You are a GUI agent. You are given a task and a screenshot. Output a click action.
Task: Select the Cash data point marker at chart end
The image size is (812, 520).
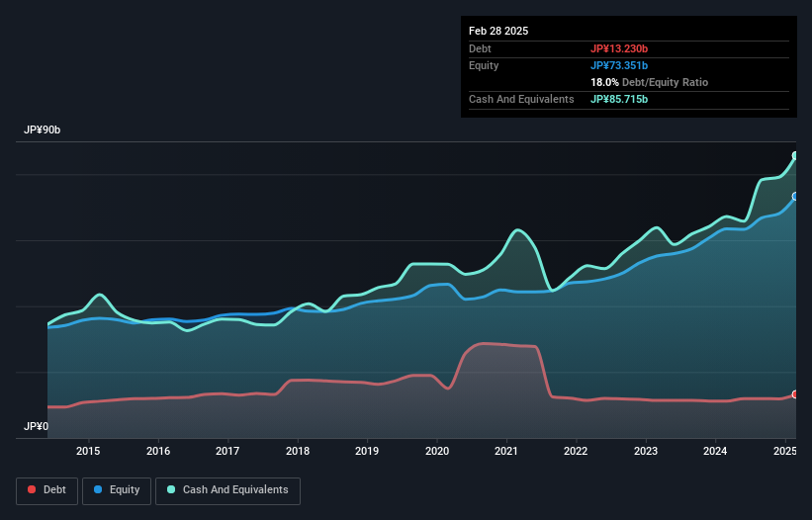click(796, 156)
